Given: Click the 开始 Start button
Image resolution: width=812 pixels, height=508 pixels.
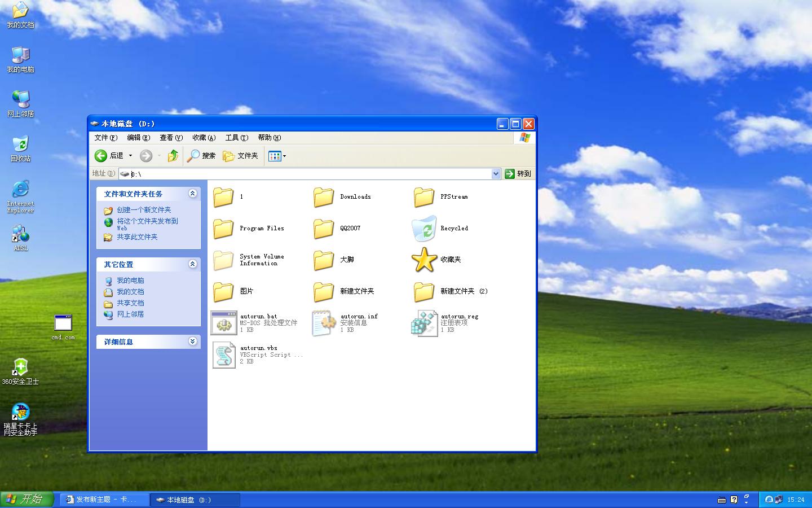Looking at the screenshot, I should [x=27, y=500].
